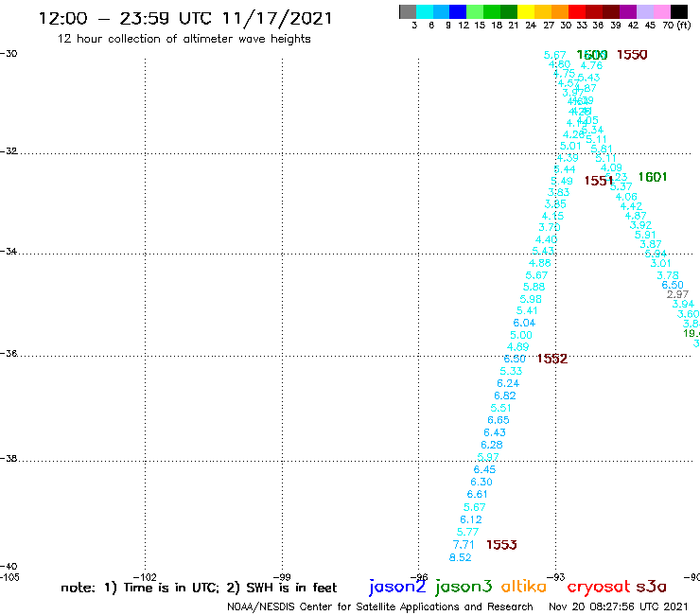Click the -99 longitude axis label
Screen dimensions: 700x615
pyautogui.click(x=282, y=577)
